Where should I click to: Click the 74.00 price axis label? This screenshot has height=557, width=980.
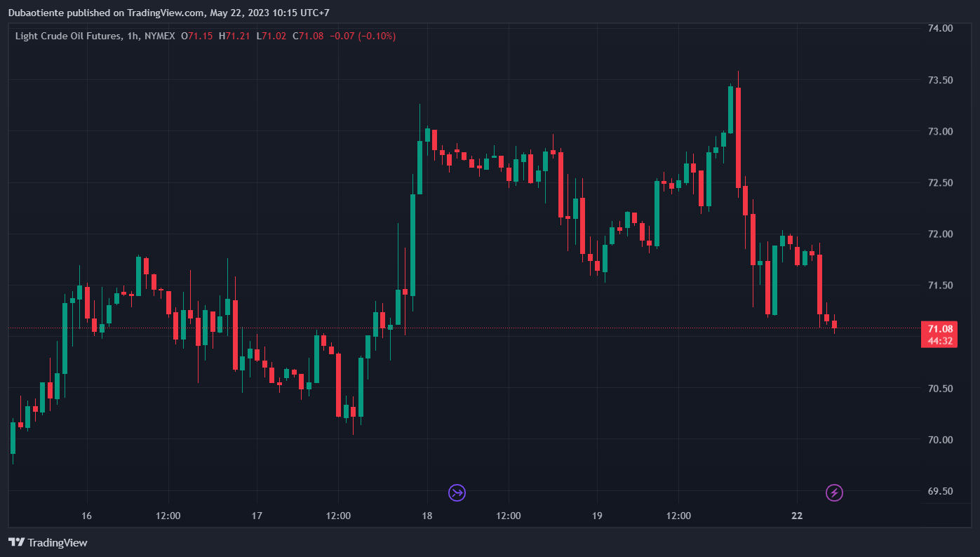pyautogui.click(x=940, y=29)
